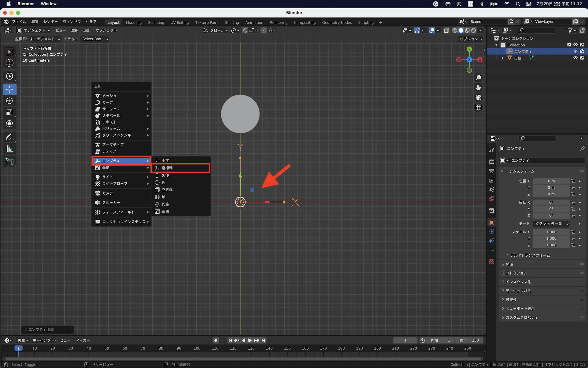Click frame 100 on the timeline
588x368 pixels.
pyautogui.click(x=197, y=348)
